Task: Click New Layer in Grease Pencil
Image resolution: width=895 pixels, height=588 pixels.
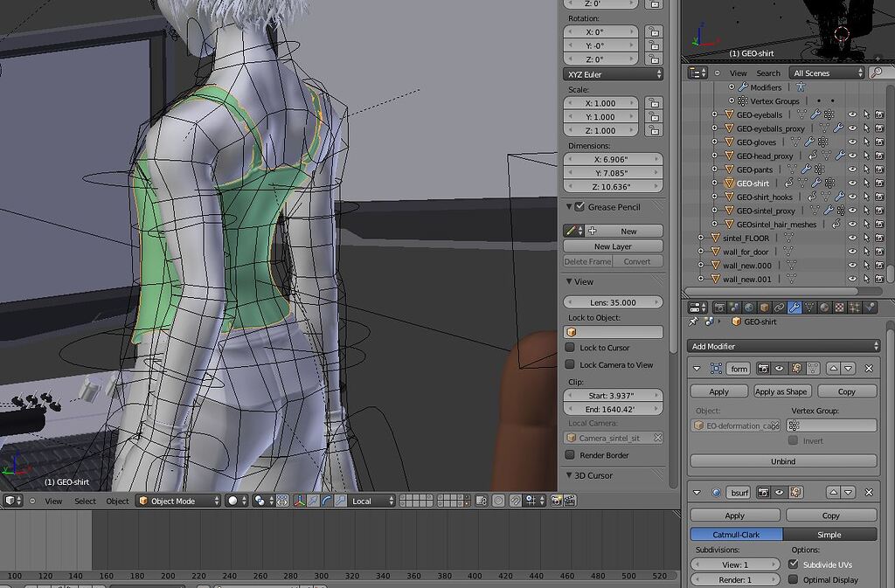Action: [613, 246]
